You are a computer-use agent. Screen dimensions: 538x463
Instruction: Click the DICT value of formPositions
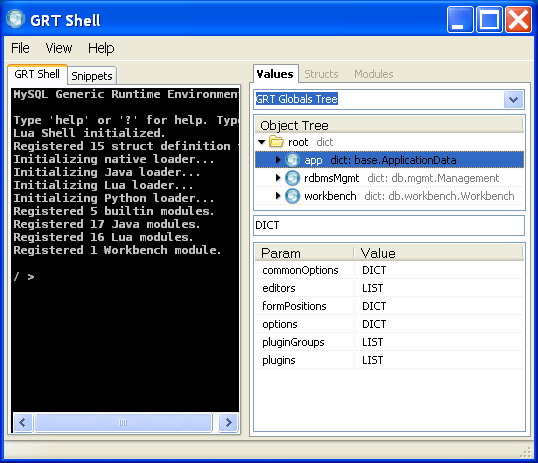[374, 306]
